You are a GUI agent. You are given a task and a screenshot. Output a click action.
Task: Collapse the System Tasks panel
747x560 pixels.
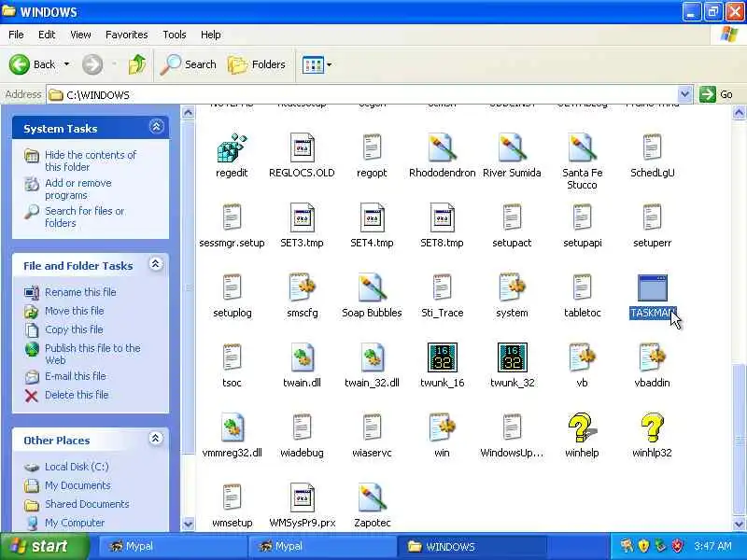tap(156, 127)
